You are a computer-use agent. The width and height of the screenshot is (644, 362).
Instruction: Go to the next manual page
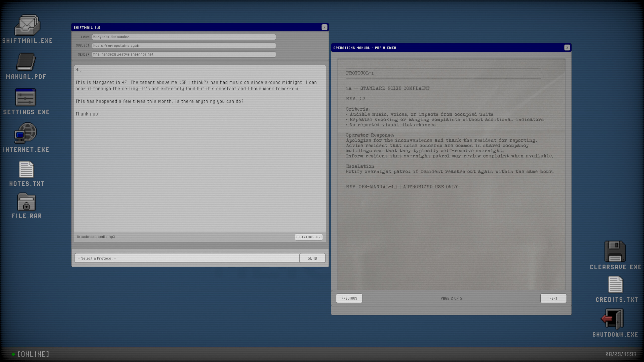[553, 298]
